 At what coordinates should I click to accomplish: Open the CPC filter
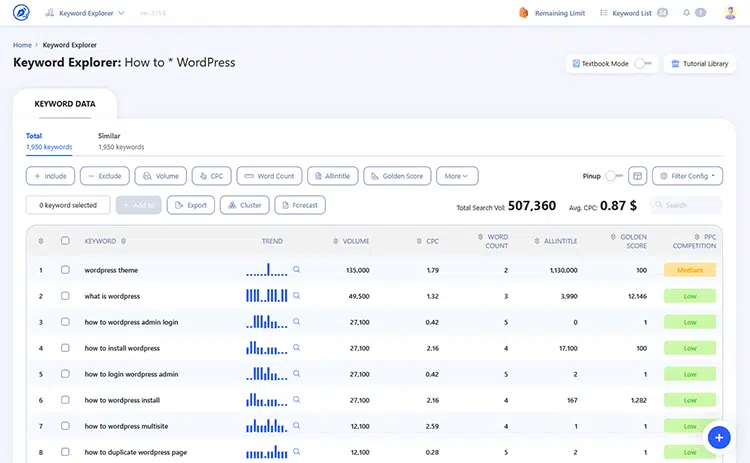[x=211, y=176]
